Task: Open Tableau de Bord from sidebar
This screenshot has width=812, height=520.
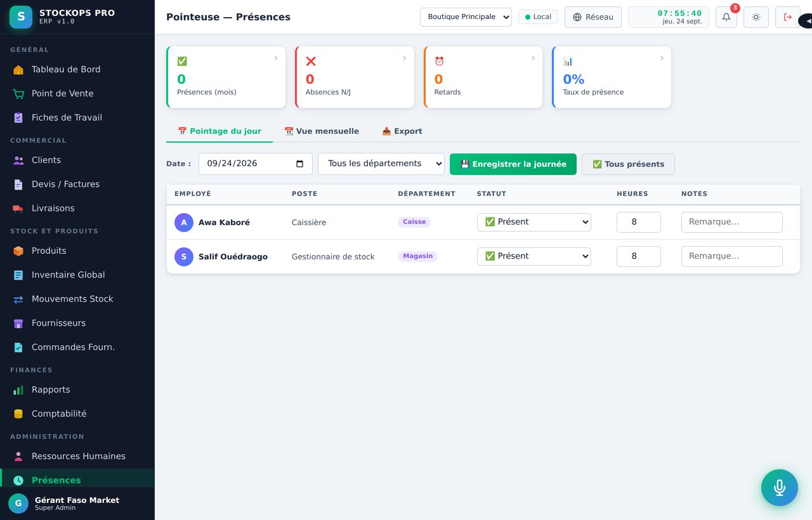Action: [x=77, y=69]
